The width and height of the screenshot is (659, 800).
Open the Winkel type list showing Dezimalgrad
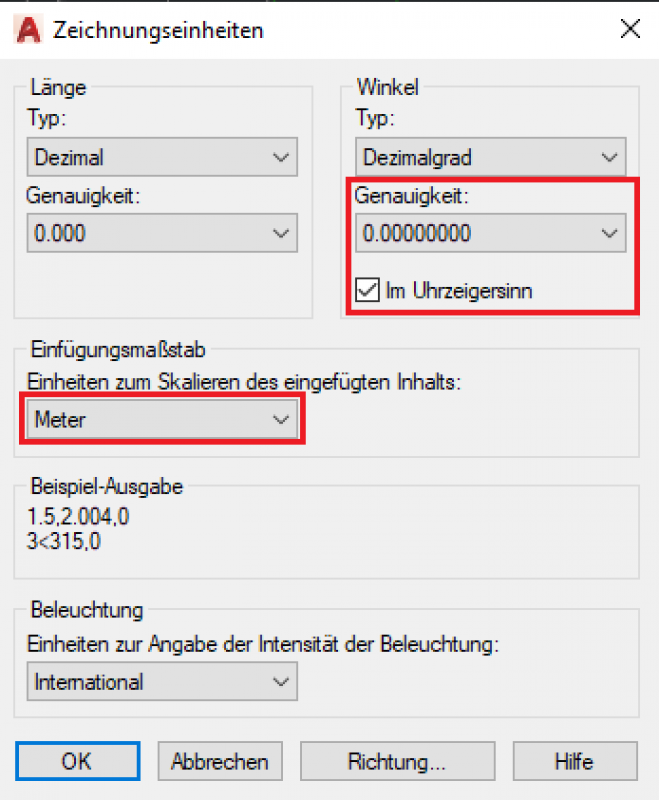pos(480,157)
